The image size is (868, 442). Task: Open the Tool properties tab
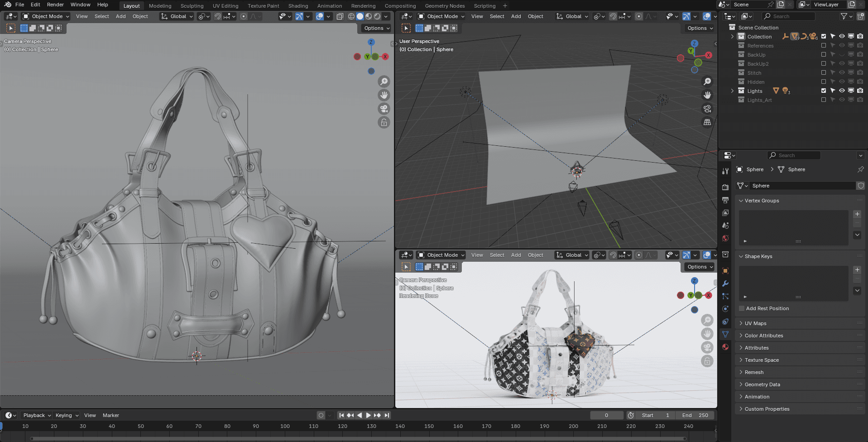pos(725,171)
